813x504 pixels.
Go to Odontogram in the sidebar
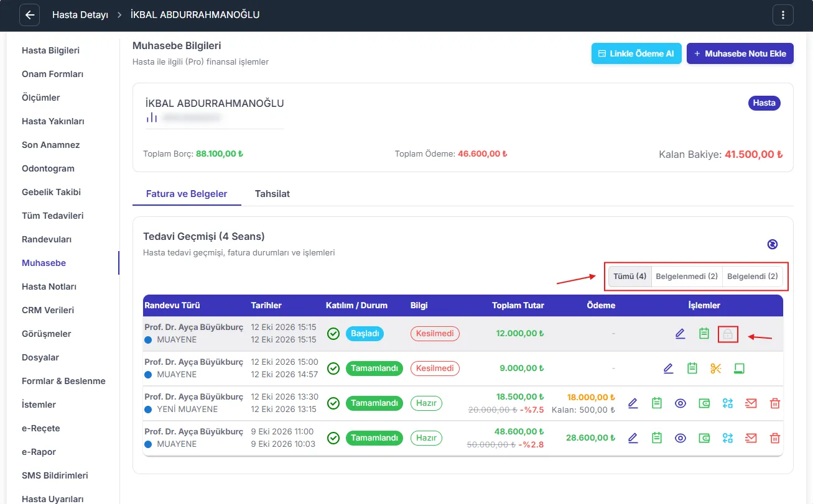click(48, 168)
